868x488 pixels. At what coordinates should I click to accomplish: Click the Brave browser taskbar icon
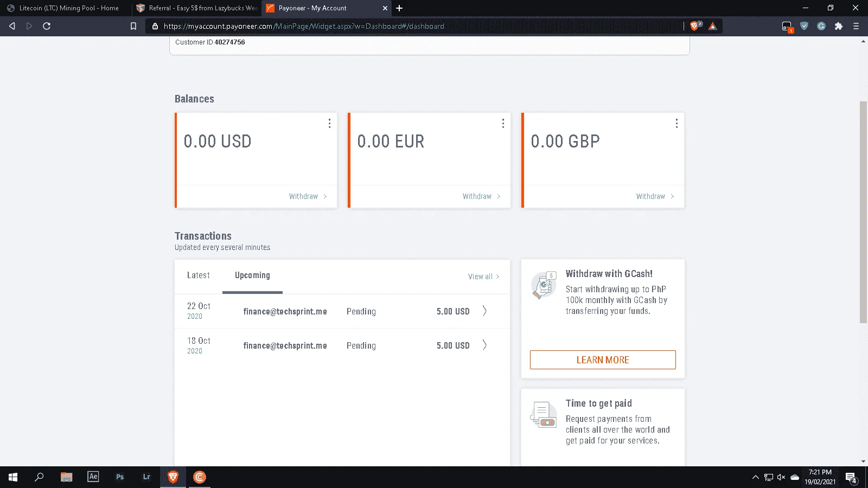(173, 477)
